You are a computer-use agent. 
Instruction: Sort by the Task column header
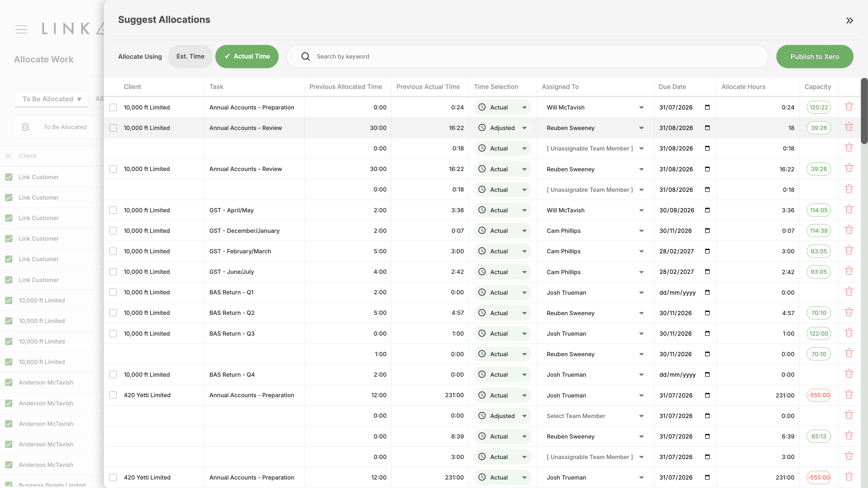[x=216, y=87]
